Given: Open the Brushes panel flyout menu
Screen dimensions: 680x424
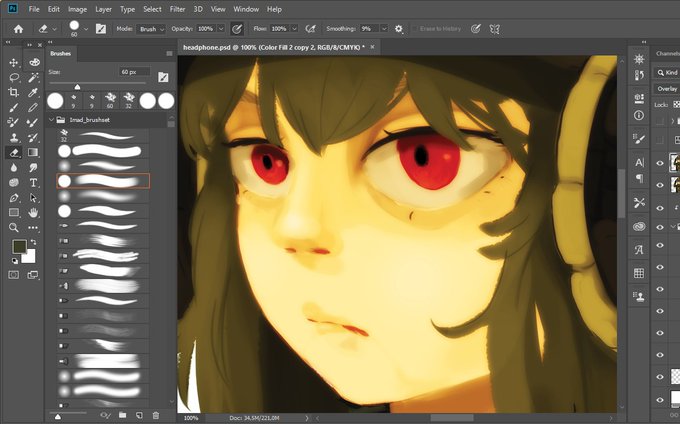Looking at the screenshot, I should tap(169, 54).
